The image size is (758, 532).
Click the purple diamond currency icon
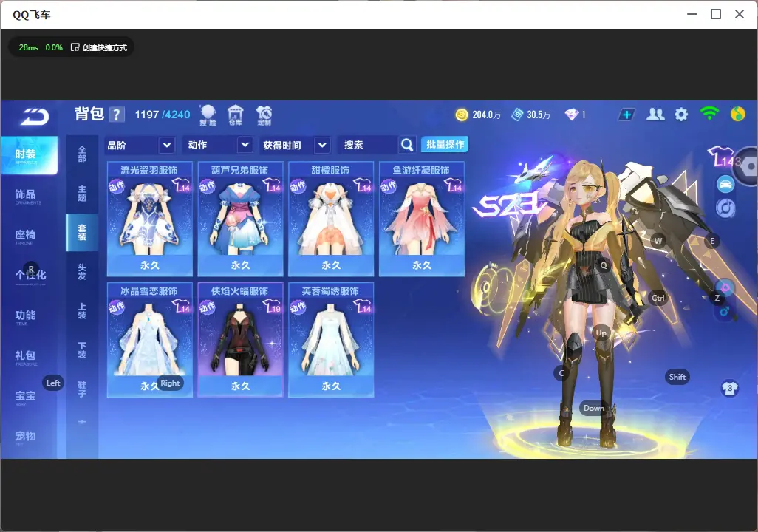[571, 115]
